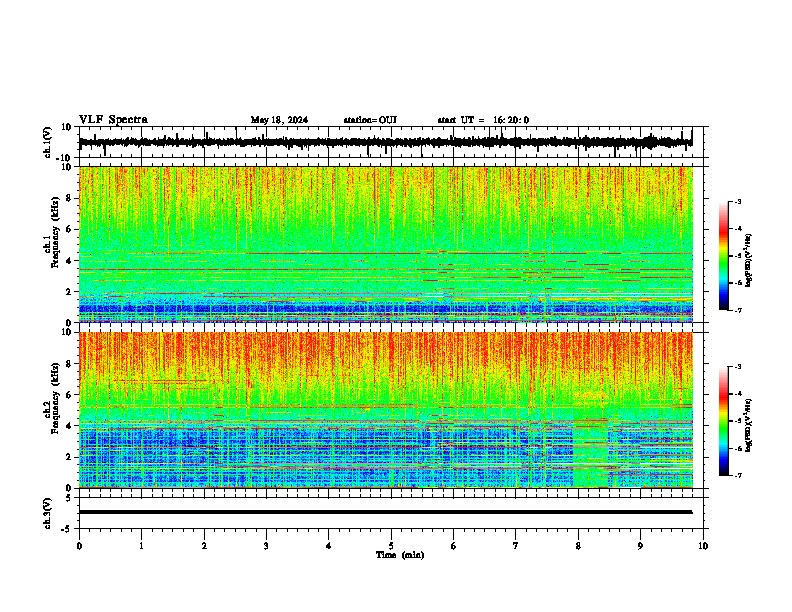The image size is (792, 612).
Task: Click the time axis tick label "2"
Action: click(x=204, y=546)
